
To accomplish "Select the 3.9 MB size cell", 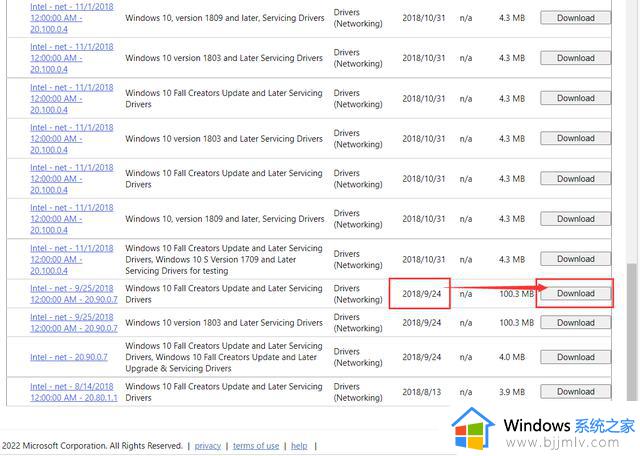I will click(511, 392).
